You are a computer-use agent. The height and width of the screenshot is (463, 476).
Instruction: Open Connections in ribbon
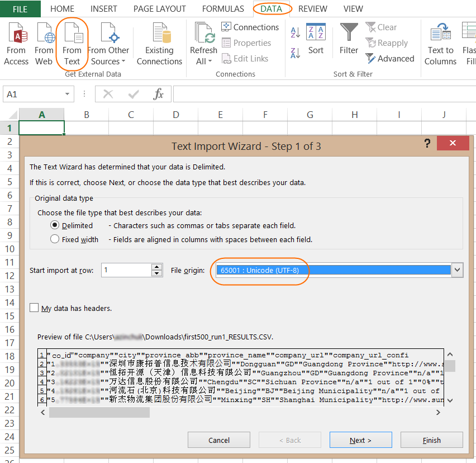(250, 27)
